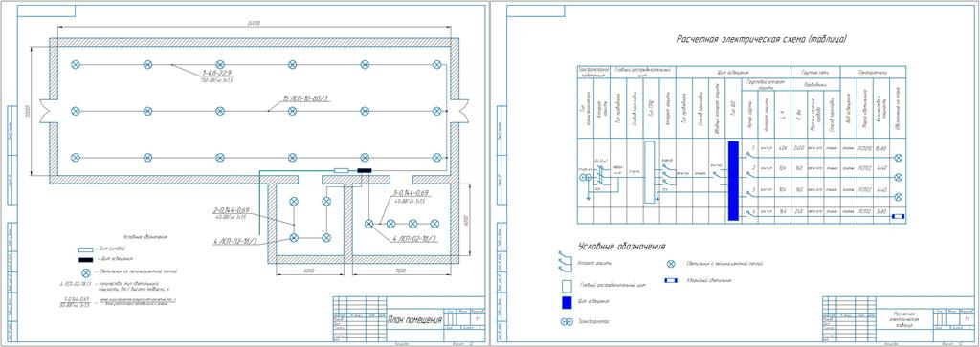Screen dimensions: 980x347
Task: Select the emergency luminaire symbol in the bottom table row
Action: (898, 216)
